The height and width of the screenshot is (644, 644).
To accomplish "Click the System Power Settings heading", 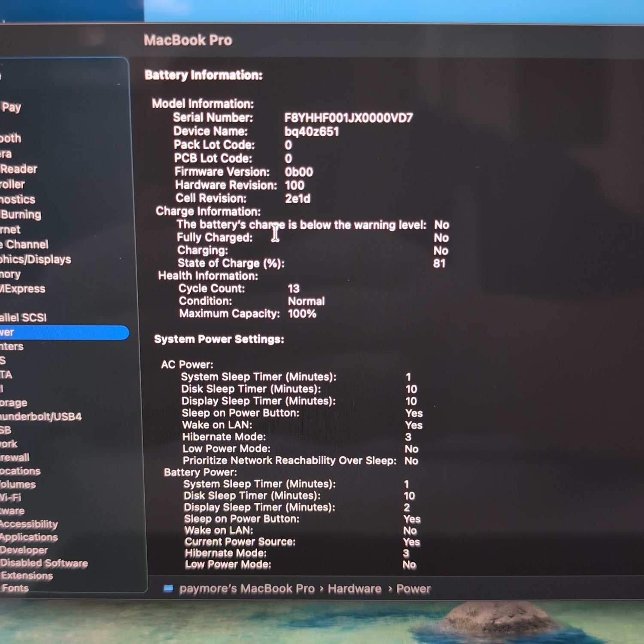I will [x=219, y=339].
